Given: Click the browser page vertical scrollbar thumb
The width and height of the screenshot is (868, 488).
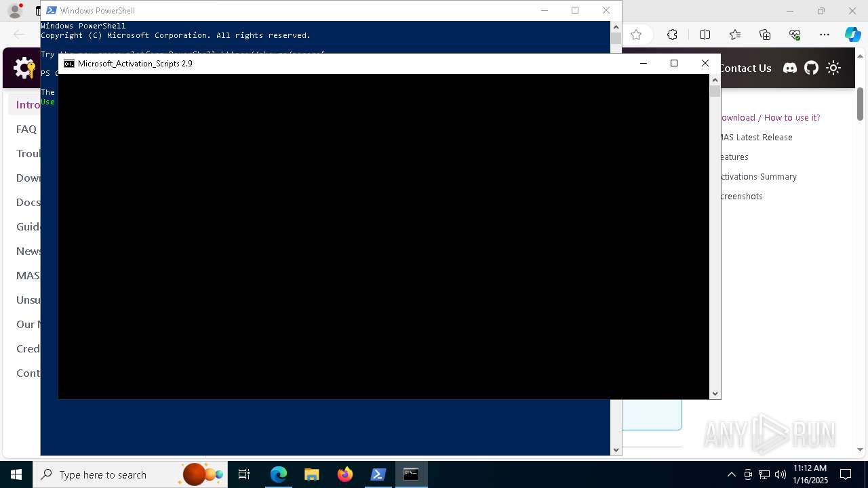Looking at the screenshot, I should [x=860, y=104].
